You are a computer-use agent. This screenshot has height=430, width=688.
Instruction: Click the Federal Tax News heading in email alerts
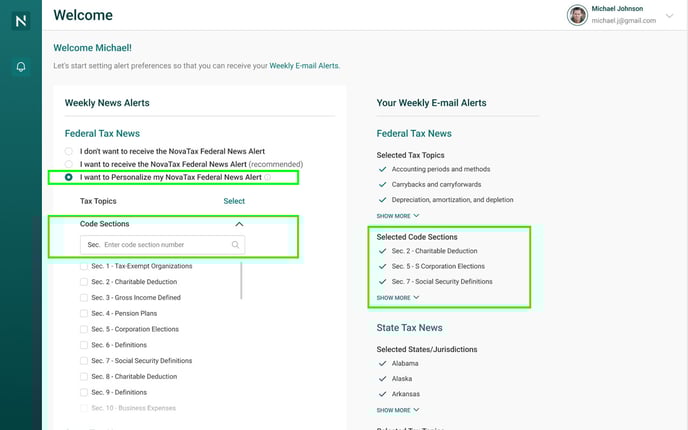pos(414,133)
